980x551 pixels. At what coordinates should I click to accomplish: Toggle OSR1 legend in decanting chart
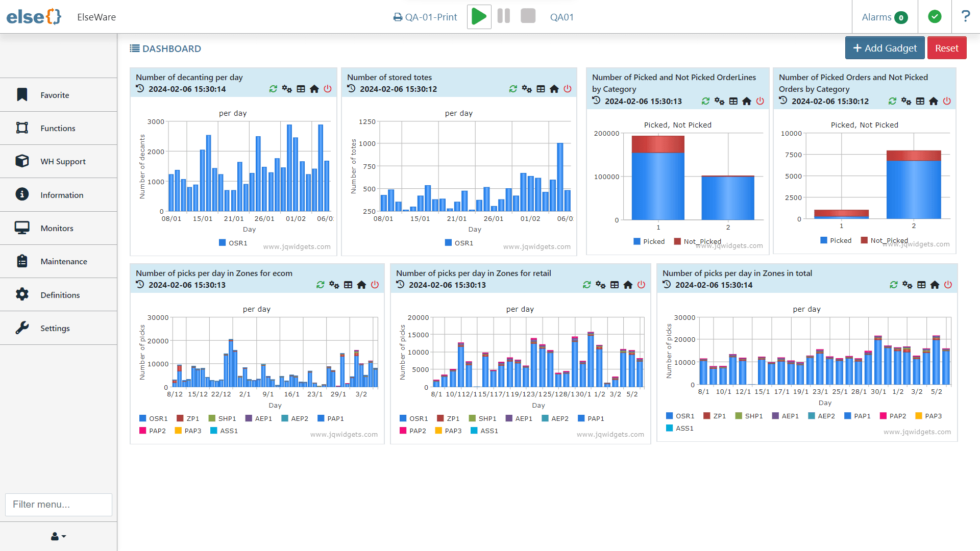233,243
